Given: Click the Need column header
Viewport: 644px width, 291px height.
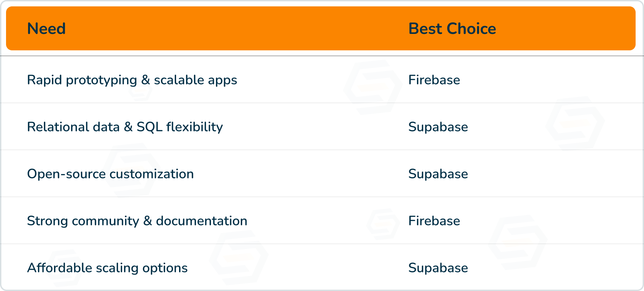Looking at the screenshot, I should coord(46,29).
